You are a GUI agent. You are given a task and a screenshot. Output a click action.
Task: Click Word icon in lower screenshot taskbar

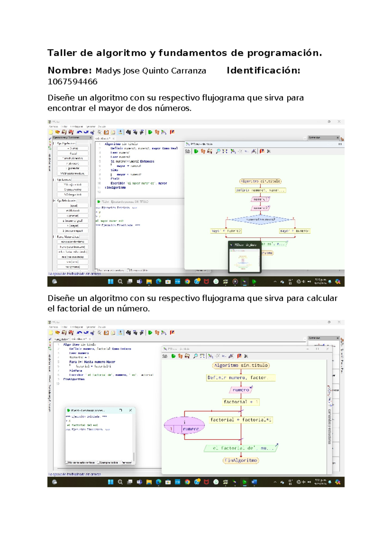point(254,482)
